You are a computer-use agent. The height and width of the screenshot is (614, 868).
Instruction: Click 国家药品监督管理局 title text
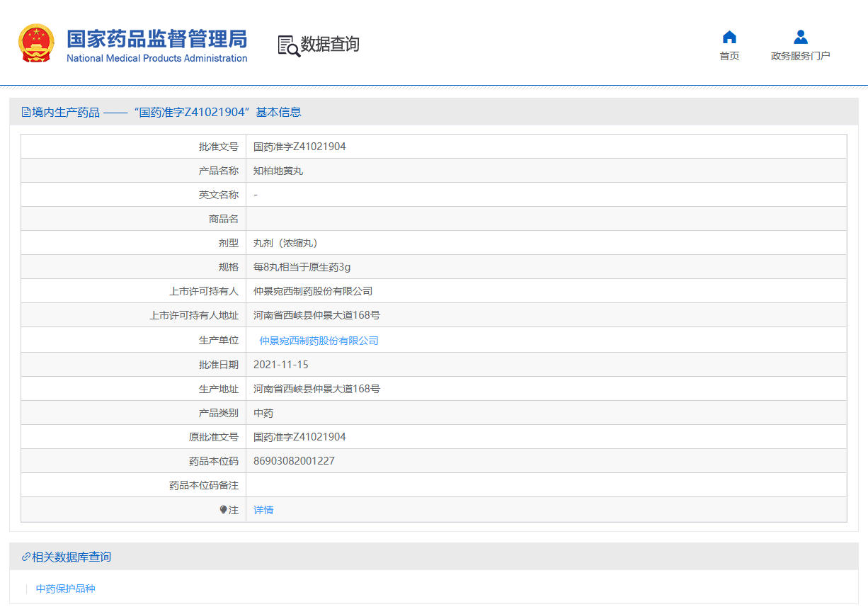(x=156, y=38)
